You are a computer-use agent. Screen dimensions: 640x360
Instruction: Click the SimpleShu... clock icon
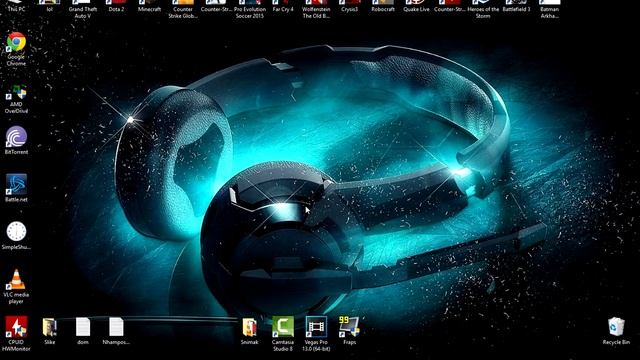coord(16,232)
